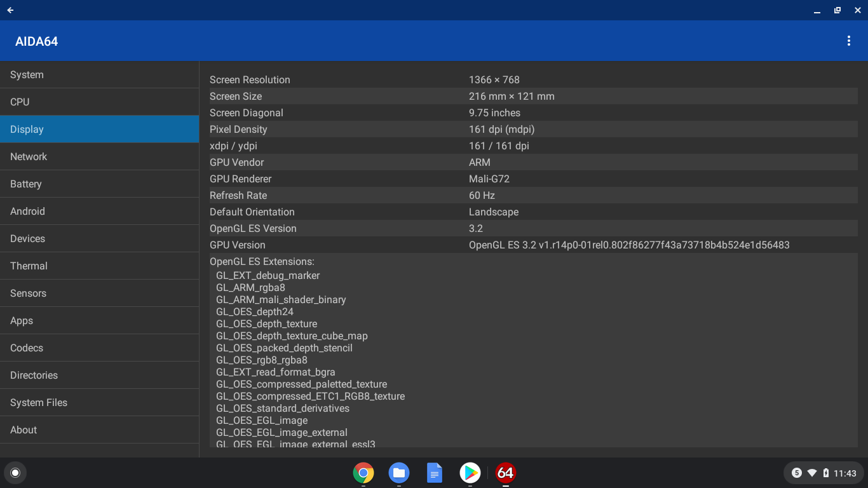Open Play Store from the shelf
The height and width of the screenshot is (488, 868).
click(470, 473)
